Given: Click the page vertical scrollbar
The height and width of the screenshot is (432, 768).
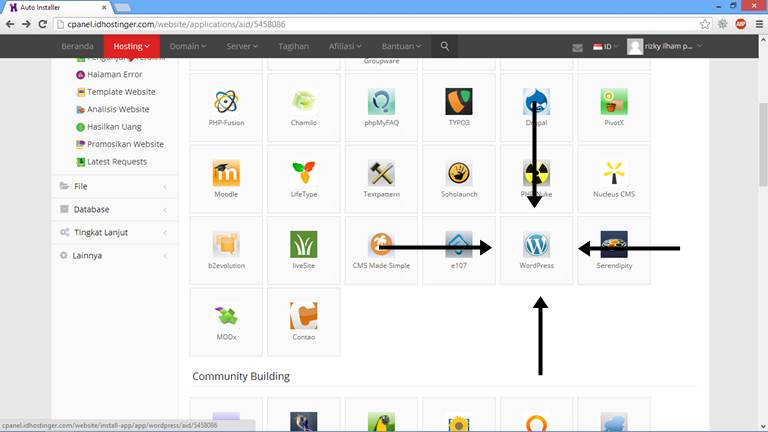Looking at the screenshot, I should pyautogui.click(x=763, y=144).
